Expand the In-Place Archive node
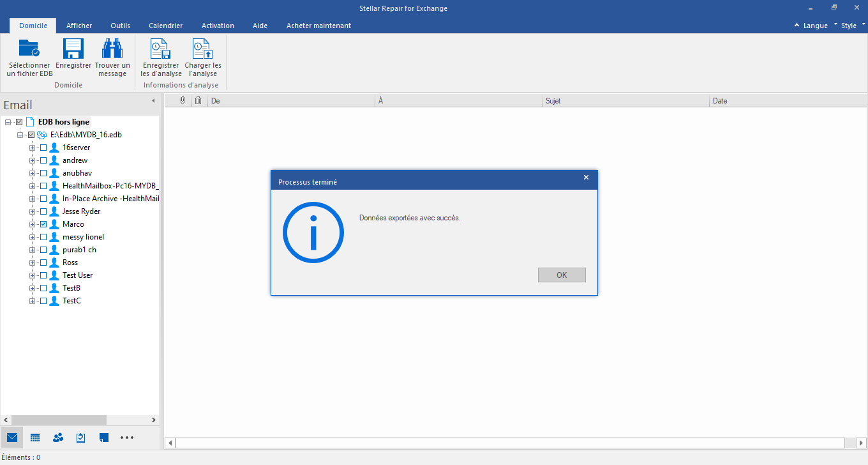Viewport: 868px width, 465px height. [x=32, y=199]
